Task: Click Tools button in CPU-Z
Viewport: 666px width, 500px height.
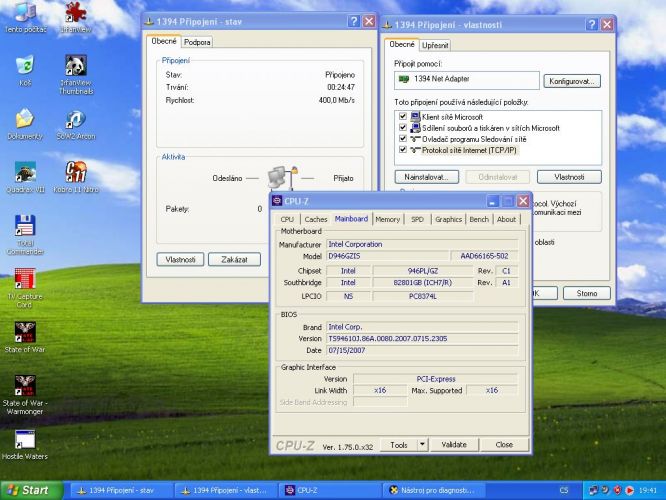Action: point(399,445)
